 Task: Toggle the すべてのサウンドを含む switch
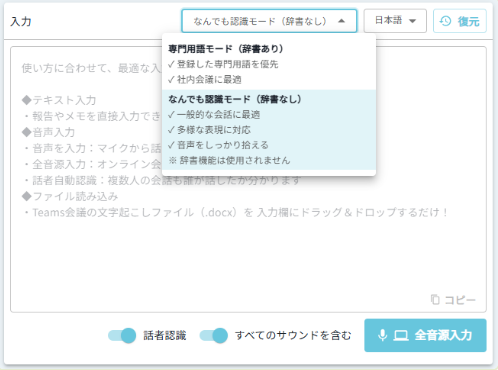point(214,335)
